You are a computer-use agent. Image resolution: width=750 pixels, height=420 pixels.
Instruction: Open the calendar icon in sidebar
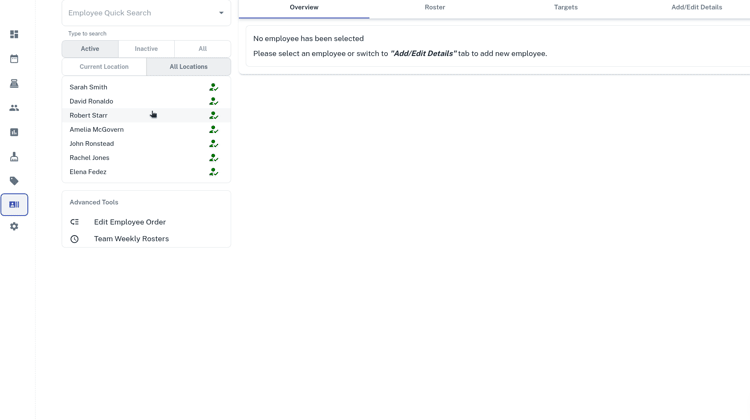(x=14, y=59)
